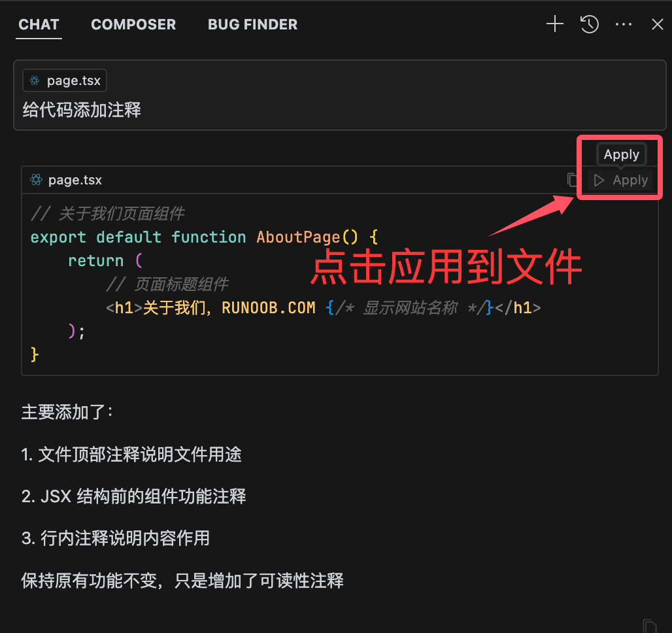Start a new chat with plus icon

554,25
